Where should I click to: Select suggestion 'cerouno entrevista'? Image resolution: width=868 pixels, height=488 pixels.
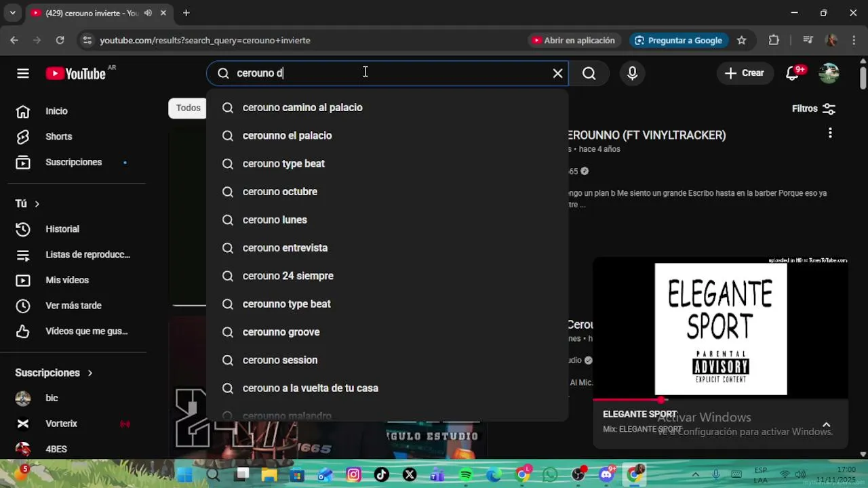(387, 248)
